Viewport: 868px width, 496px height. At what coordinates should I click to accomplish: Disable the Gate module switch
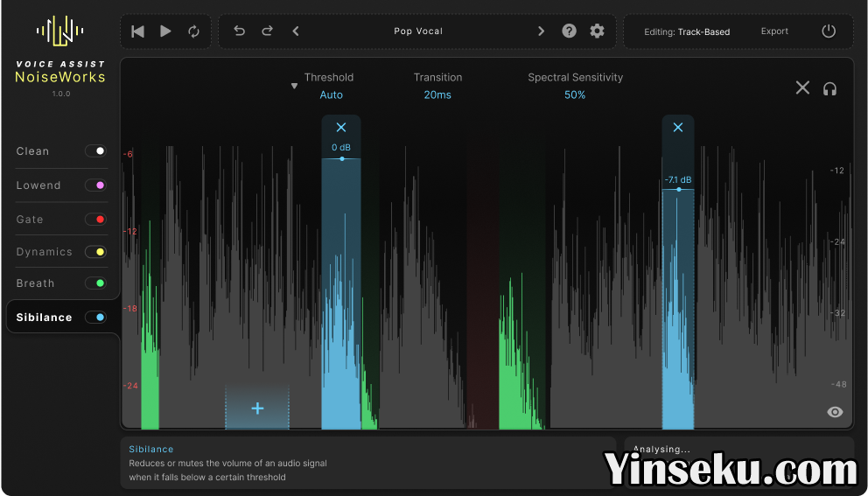pyautogui.click(x=95, y=220)
